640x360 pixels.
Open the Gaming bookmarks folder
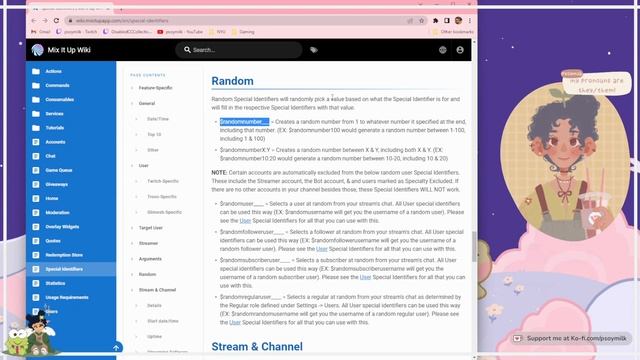243,31
